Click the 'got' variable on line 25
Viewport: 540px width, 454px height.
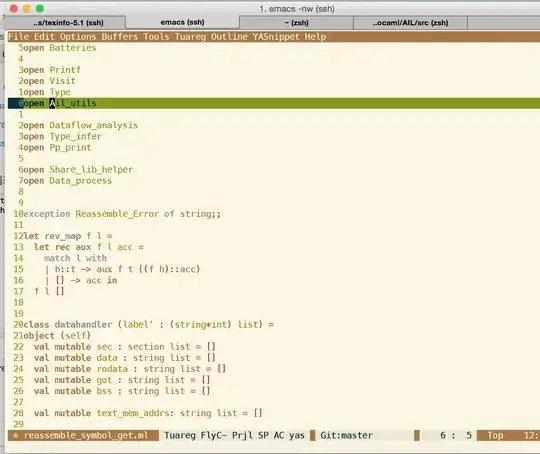[104, 380]
